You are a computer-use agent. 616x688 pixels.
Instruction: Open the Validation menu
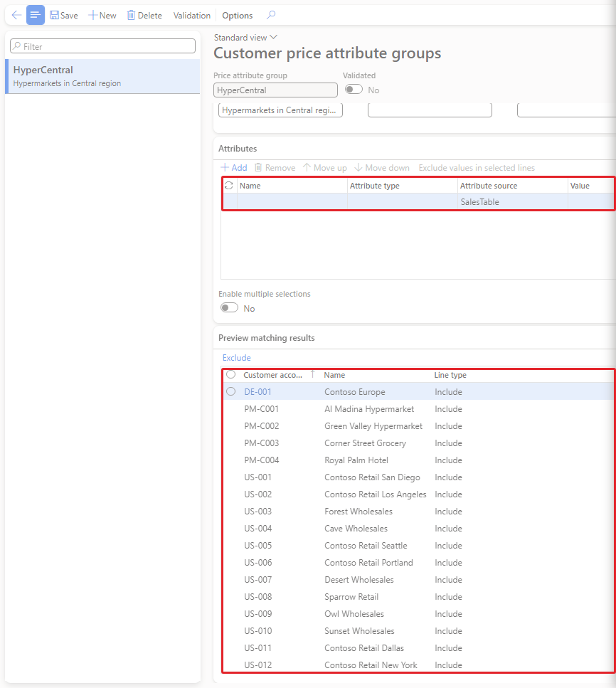(x=192, y=16)
